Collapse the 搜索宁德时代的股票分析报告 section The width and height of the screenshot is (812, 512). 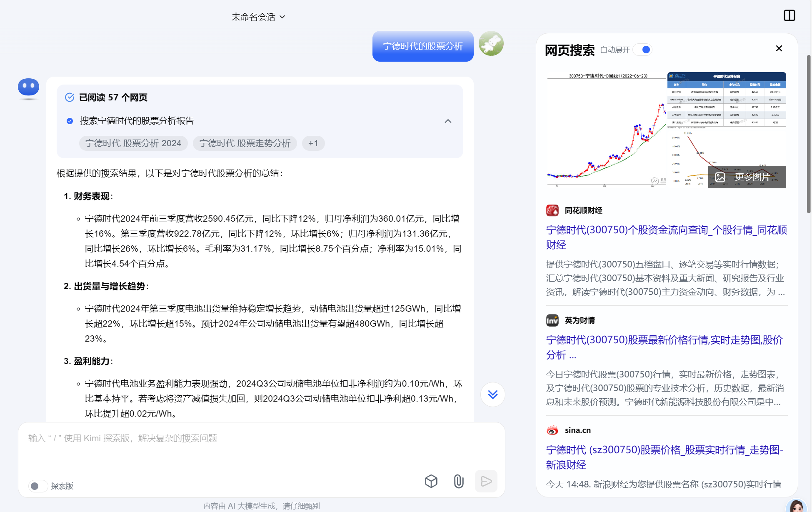click(448, 121)
